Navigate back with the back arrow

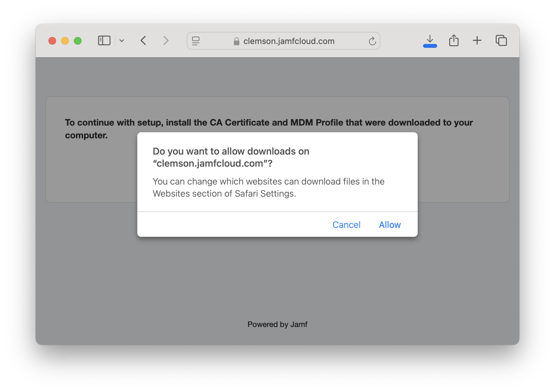143,40
